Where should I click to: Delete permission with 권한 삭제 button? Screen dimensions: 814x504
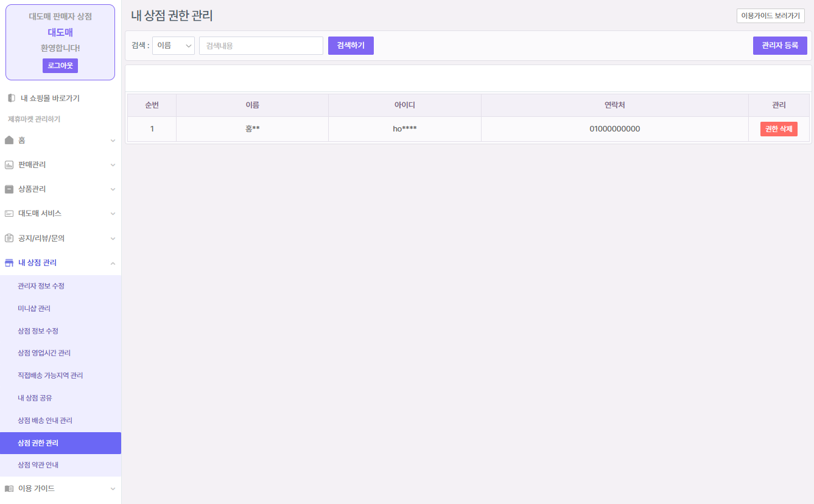(779, 129)
